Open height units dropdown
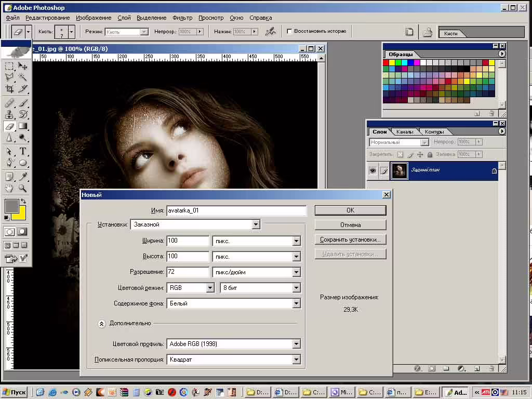Image resolution: width=532 pixels, height=399 pixels. 296,257
